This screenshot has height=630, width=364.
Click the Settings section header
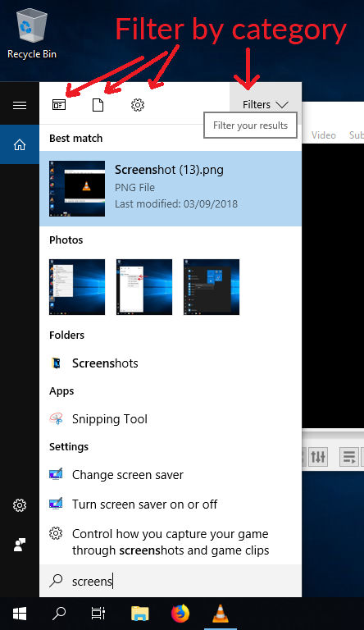tap(69, 447)
